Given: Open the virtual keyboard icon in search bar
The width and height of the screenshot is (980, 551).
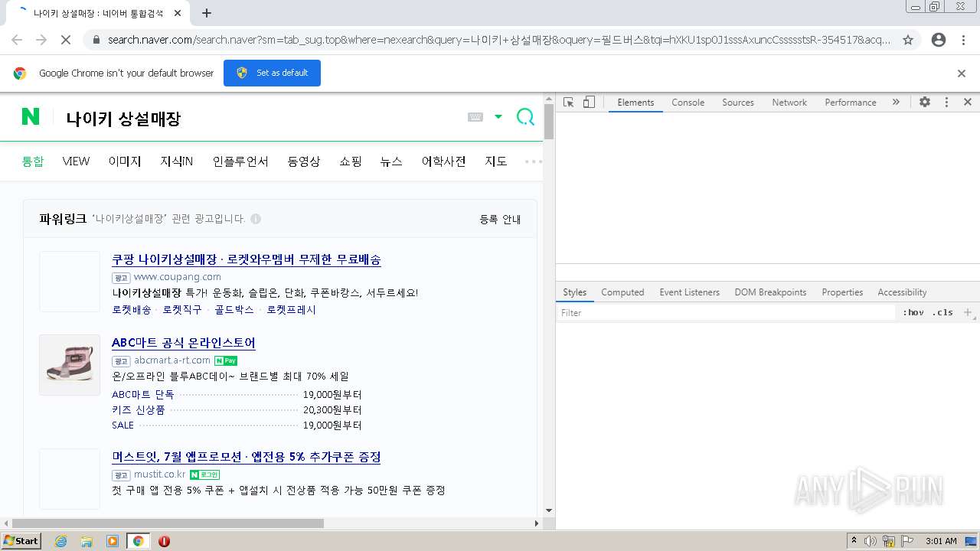Looking at the screenshot, I should pos(475,117).
